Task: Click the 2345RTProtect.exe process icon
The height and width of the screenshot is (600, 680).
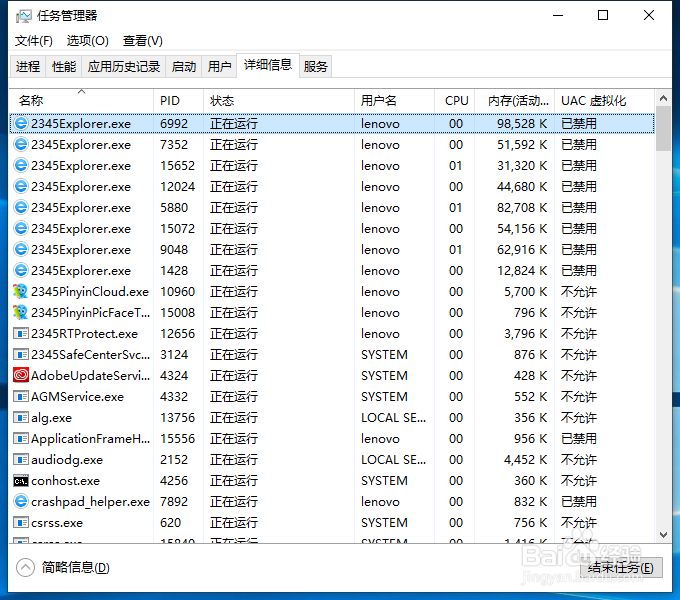Action: [x=21, y=334]
